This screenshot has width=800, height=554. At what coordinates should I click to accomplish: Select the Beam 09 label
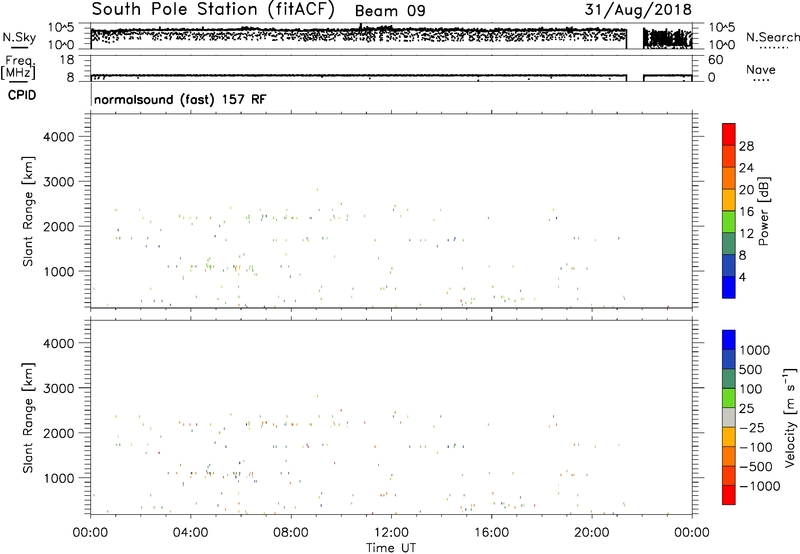coord(390,11)
